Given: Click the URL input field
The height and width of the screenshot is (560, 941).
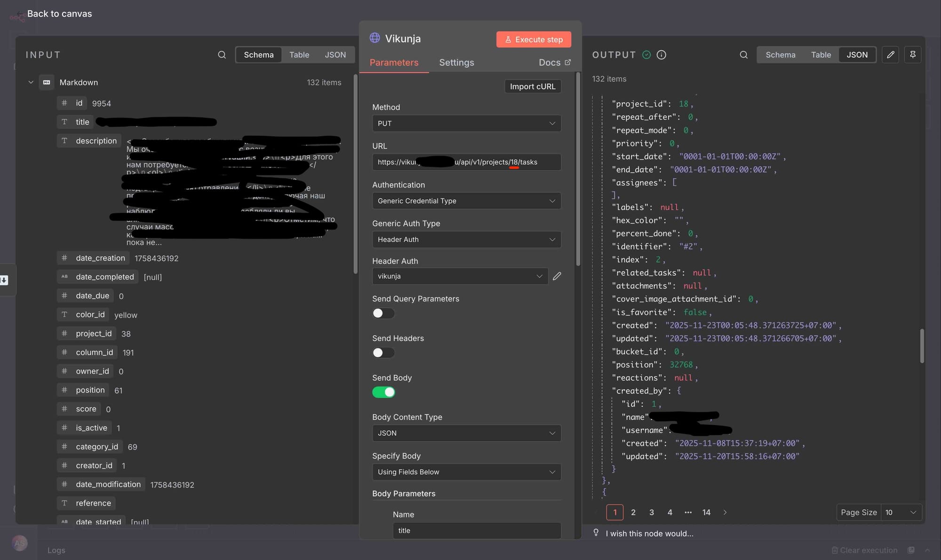Looking at the screenshot, I should [466, 162].
